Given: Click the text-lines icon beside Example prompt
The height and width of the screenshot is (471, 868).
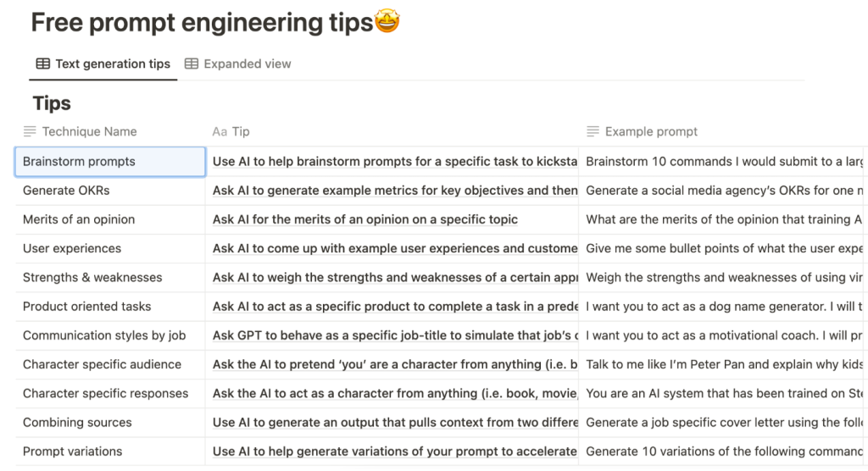Looking at the screenshot, I should click(593, 131).
